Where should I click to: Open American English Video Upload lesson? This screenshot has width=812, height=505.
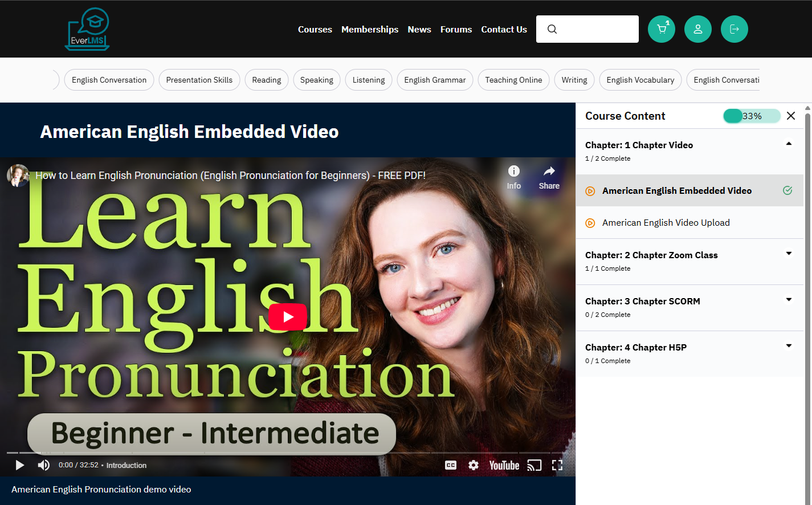[666, 223]
